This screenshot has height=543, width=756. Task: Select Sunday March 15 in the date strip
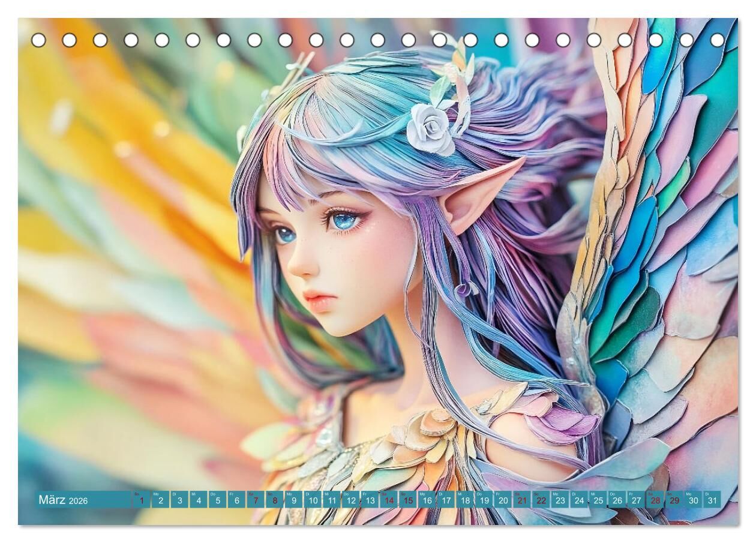(x=408, y=500)
